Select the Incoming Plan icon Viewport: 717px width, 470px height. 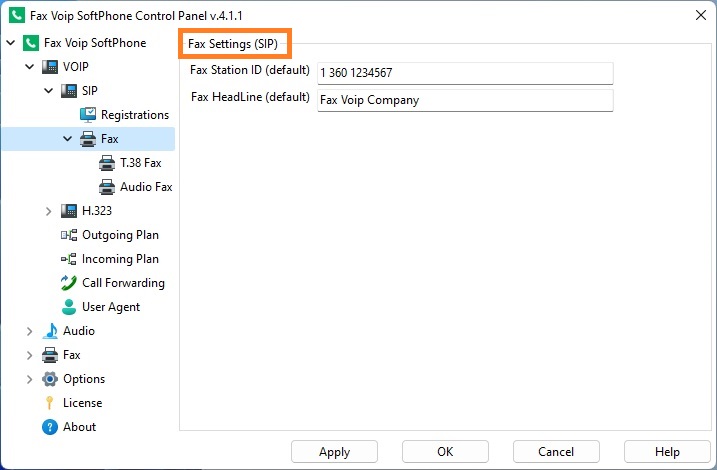[x=69, y=259]
